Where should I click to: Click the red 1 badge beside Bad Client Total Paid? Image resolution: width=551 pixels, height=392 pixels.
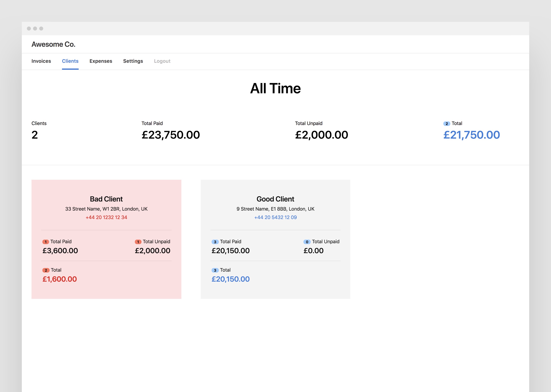[x=46, y=242]
